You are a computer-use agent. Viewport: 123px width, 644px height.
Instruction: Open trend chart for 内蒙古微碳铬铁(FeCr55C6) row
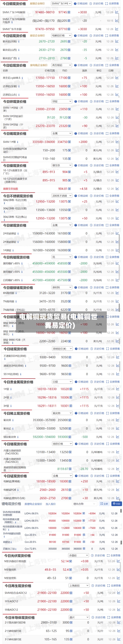(x=118, y=452)
